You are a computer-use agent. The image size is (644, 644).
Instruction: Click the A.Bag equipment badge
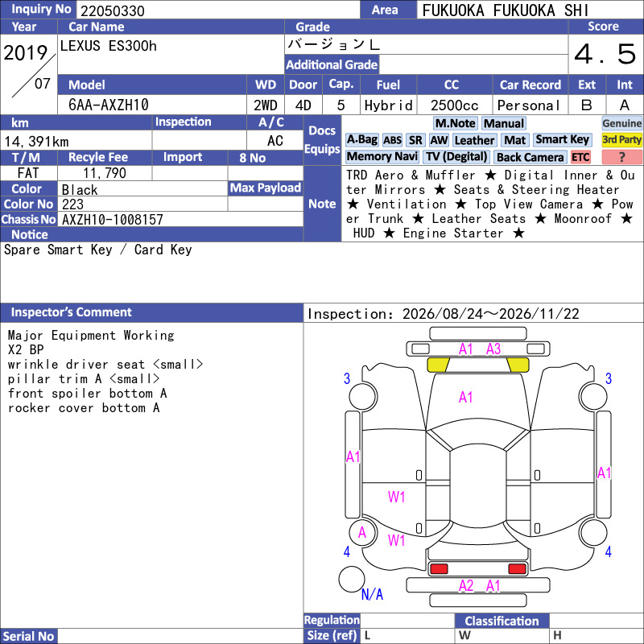361,140
